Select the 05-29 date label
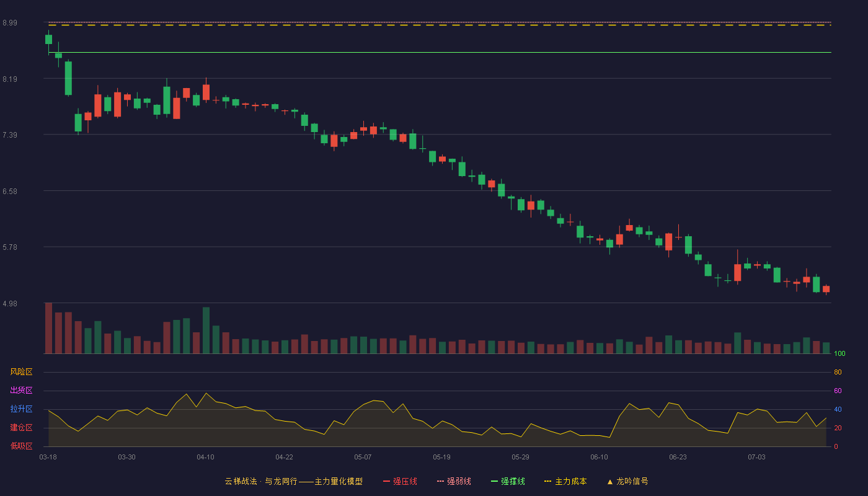 point(520,457)
